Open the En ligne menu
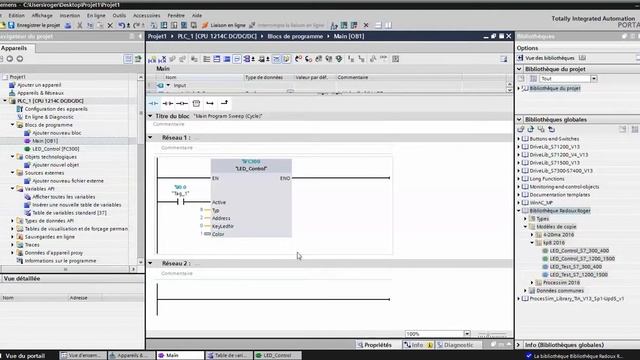 96,16
